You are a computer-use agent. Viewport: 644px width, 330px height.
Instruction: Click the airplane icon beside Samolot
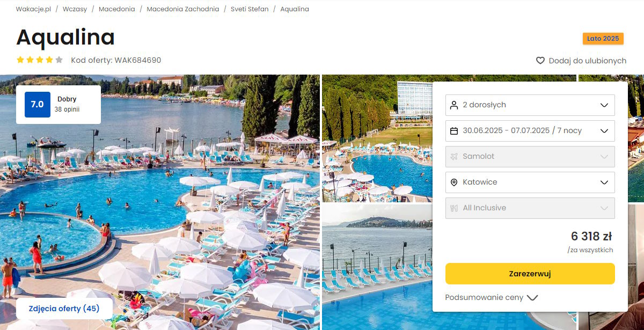454,156
